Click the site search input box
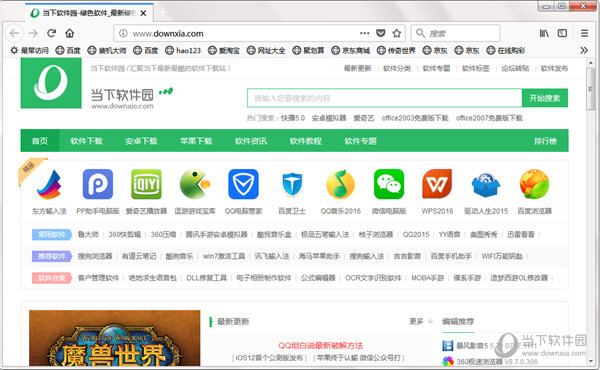This screenshot has width=600, height=370. click(384, 98)
